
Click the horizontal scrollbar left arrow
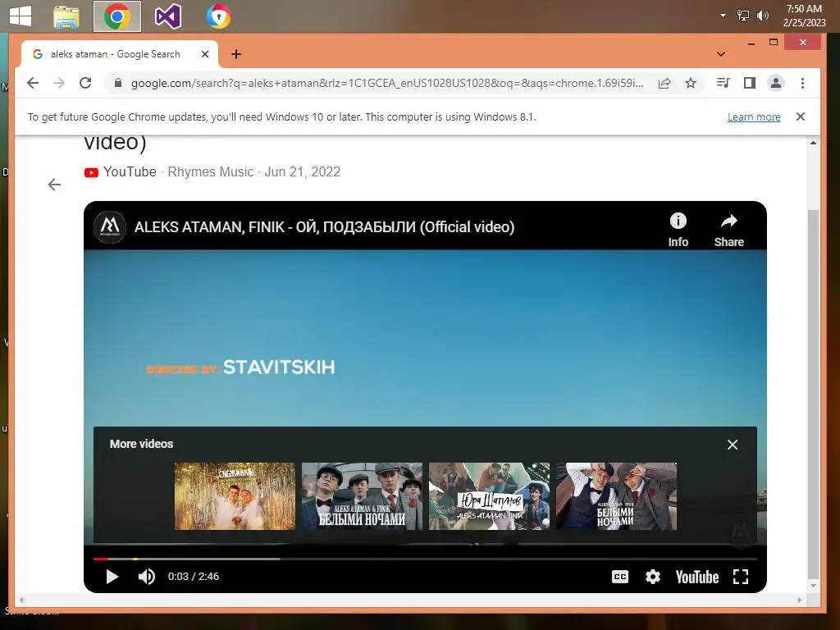click(x=21, y=600)
